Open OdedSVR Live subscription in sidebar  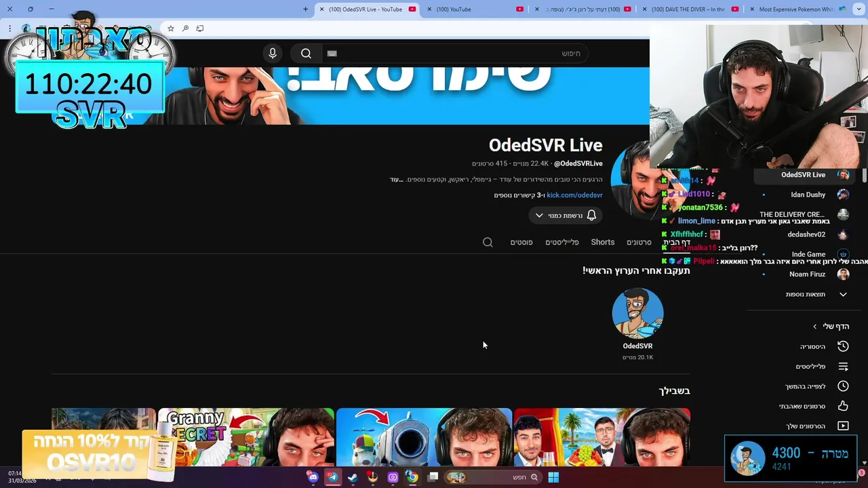[804, 175]
